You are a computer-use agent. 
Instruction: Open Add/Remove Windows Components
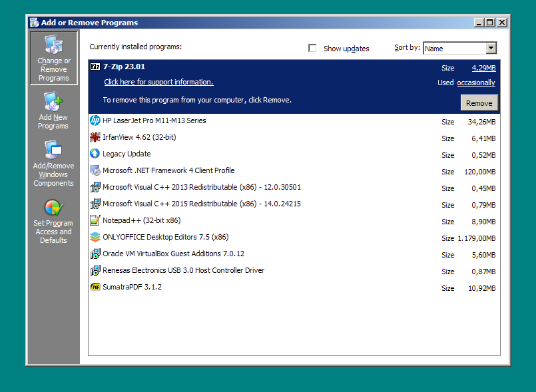[x=53, y=164]
